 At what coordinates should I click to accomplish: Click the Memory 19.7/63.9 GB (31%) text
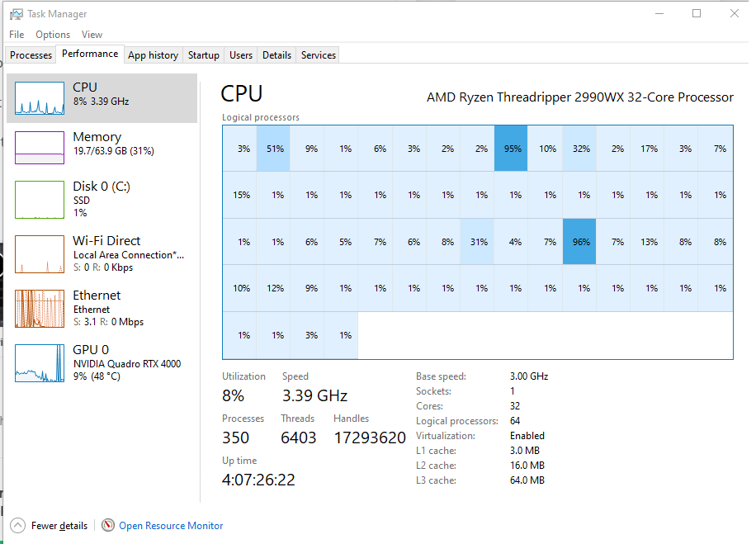click(x=114, y=151)
